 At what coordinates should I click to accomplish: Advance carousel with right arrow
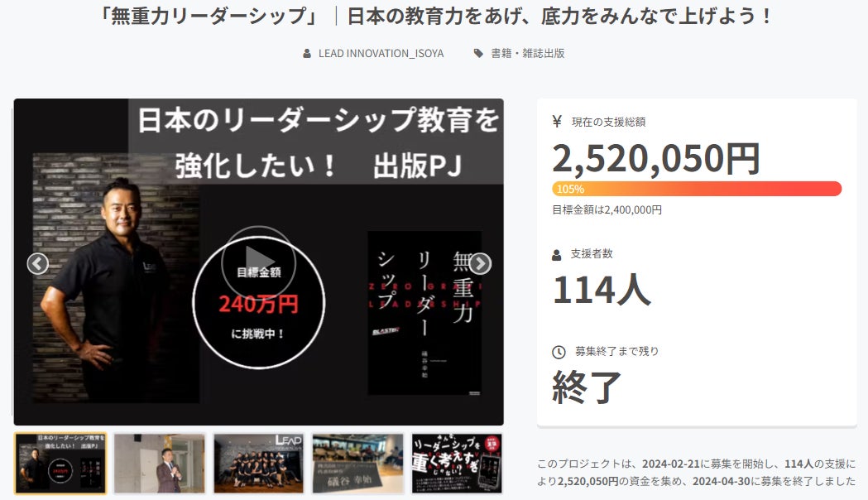tap(480, 263)
